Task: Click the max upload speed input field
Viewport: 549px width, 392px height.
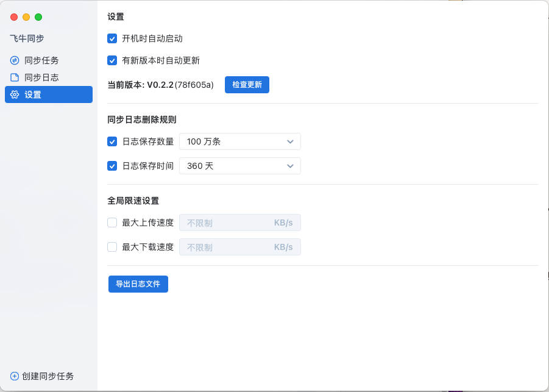Action: coord(240,223)
